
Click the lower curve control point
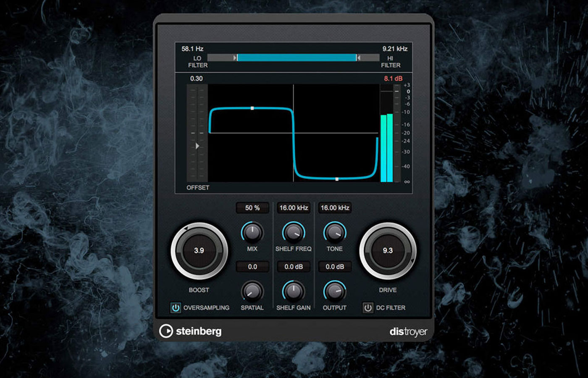337,179
